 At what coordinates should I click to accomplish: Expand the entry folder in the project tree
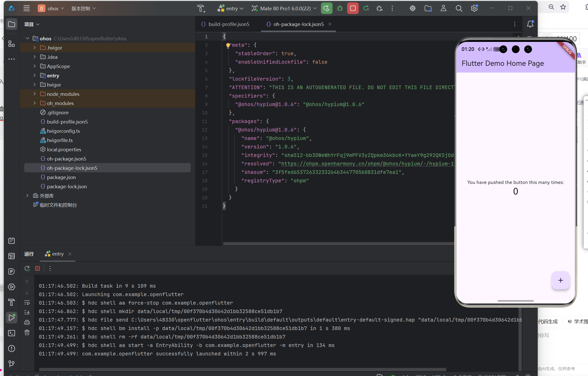point(35,76)
